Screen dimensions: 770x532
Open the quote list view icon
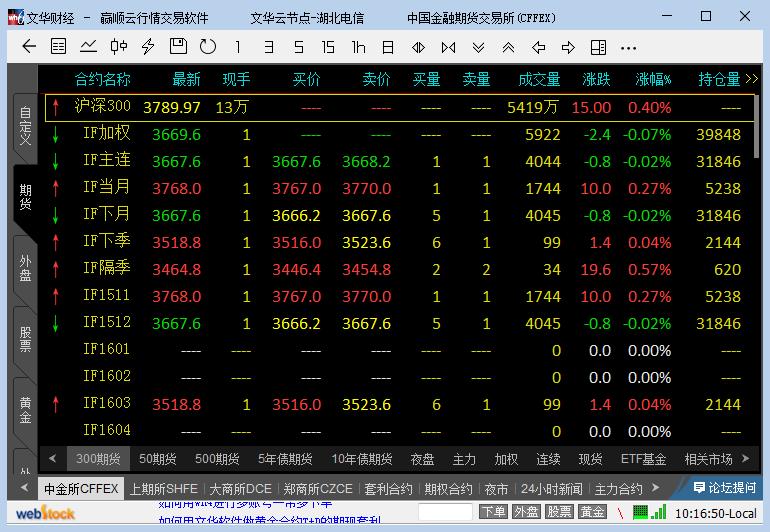tap(59, 47)
